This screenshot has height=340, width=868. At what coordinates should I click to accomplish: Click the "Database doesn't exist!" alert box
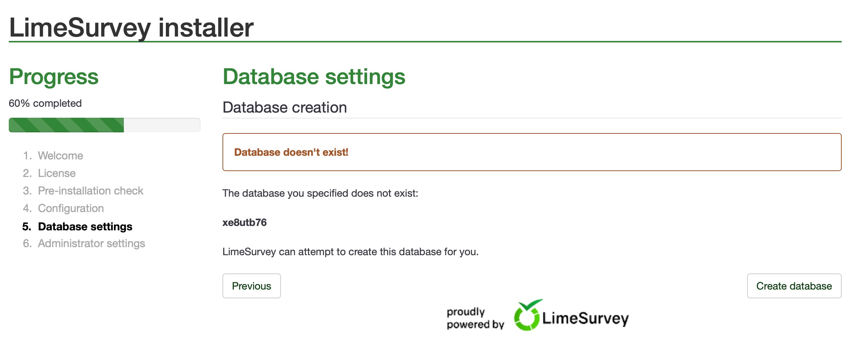pyautogui.click(x=532, y=152)
